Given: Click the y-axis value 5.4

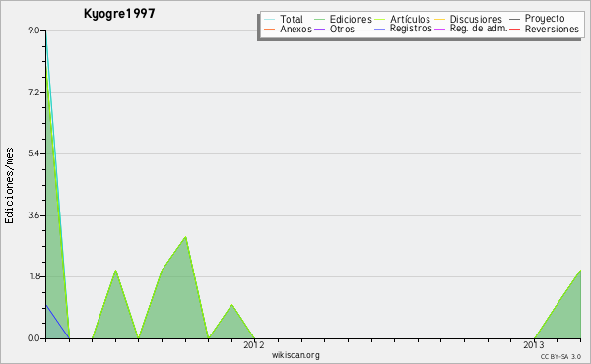Looking at the screenshot, I should (x=33, y=153).
